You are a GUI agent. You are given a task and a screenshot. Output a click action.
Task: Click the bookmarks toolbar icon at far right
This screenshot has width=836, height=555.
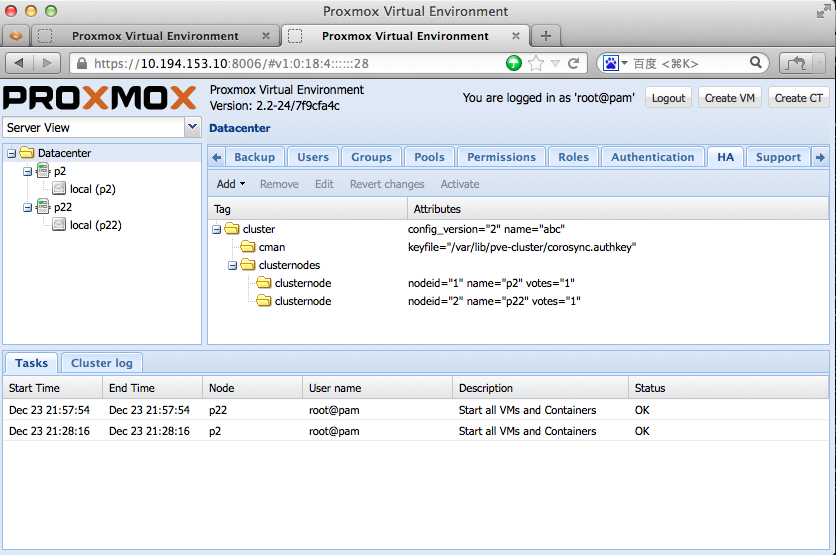(796, 63)
